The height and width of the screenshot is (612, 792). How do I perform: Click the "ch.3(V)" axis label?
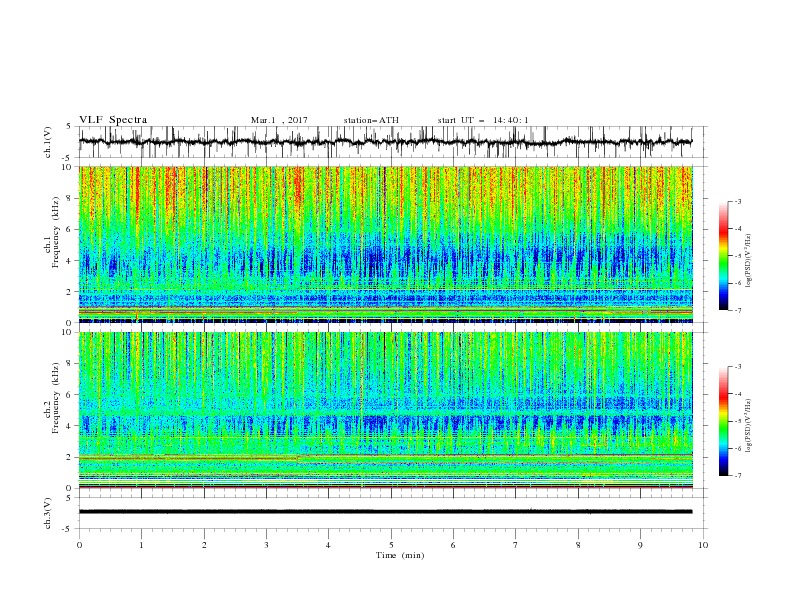coord(48,513)
